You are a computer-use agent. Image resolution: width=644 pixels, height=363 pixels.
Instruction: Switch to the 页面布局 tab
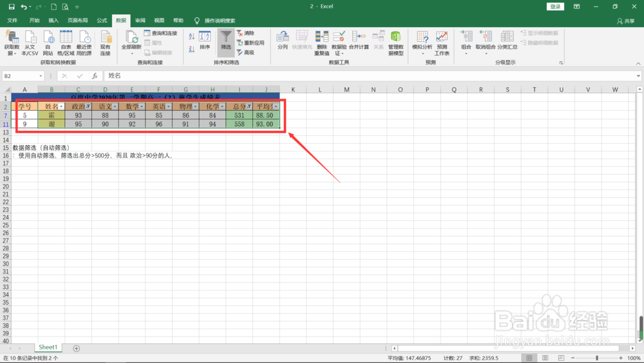click(x=78, y=21)
